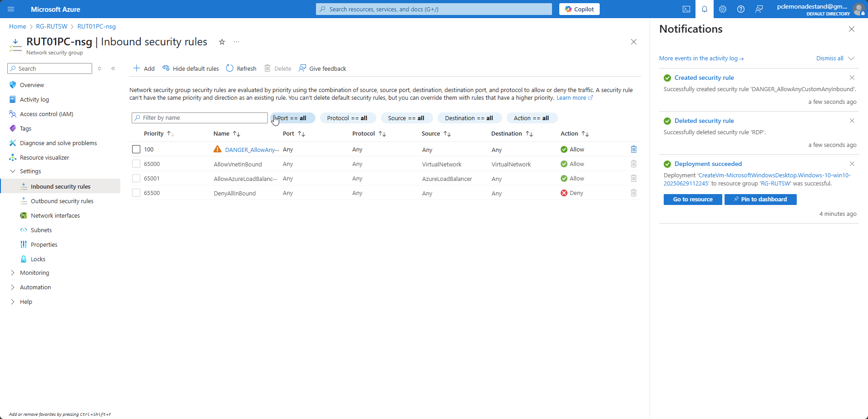The height and width of the screenshot is (419, 868).
Task: Open the Source == all filter
Action: pos(407,118)
